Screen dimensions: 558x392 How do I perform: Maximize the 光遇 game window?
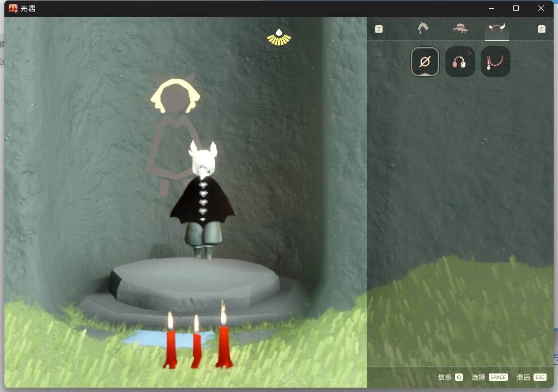click(x=516, y=8)
